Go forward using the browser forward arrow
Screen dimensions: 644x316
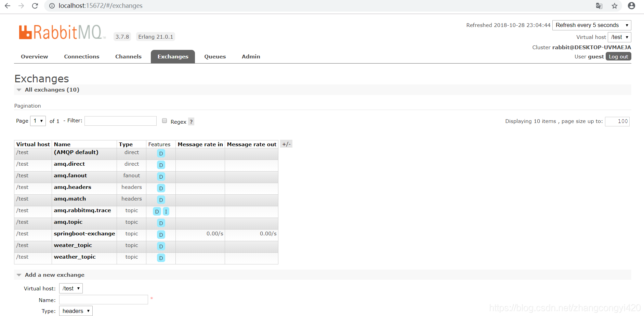pos(21,6)
